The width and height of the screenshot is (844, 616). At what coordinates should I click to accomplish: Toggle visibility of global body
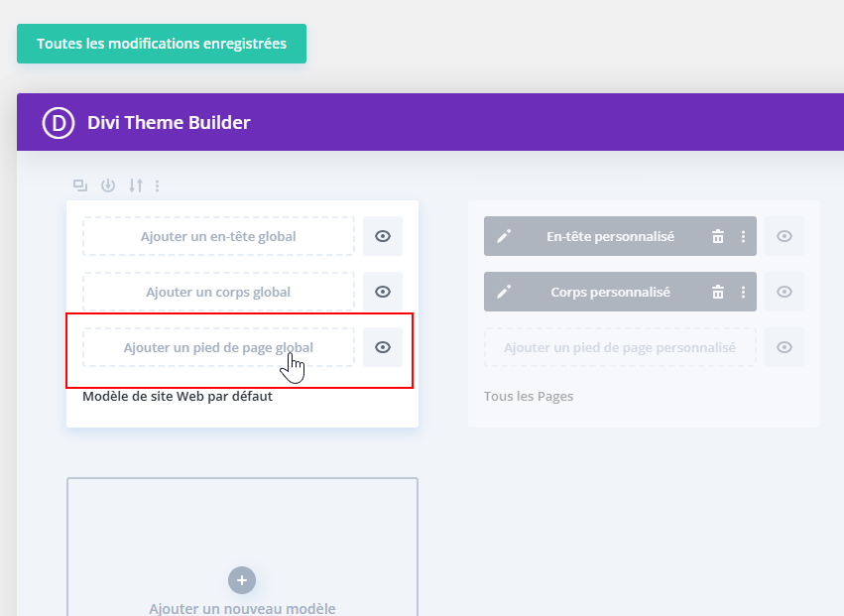383,292
